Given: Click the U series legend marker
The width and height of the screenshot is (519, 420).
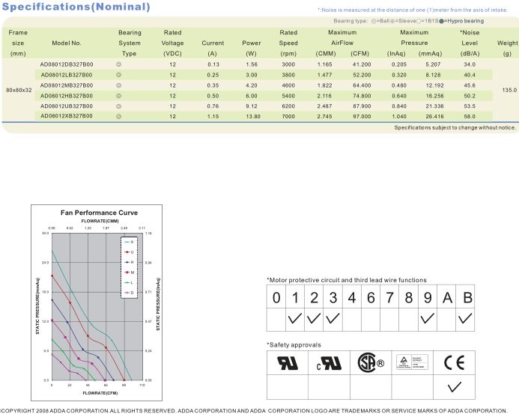Looking at the screenshot, I should (127, 252).
